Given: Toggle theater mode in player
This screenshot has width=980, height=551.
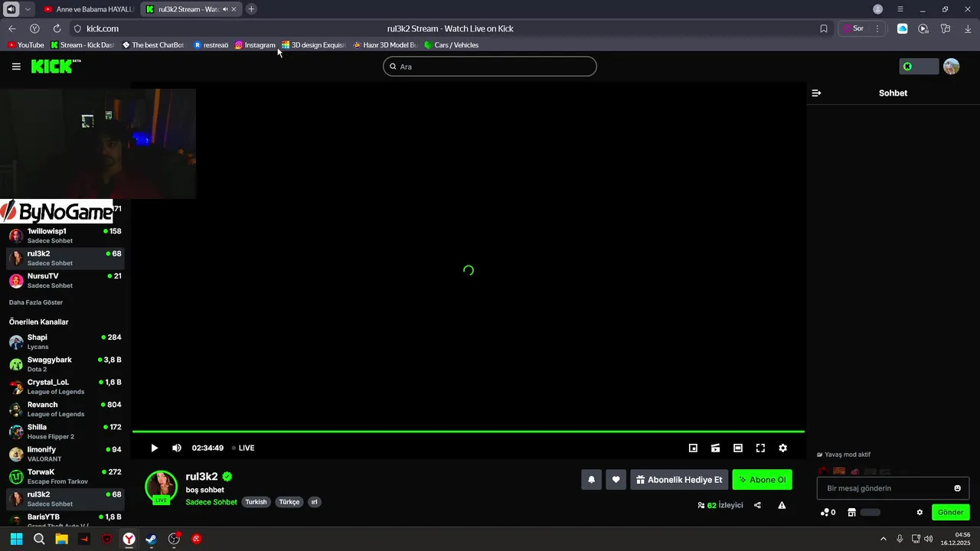Looking at the screenshot, I should coord(738,448).
